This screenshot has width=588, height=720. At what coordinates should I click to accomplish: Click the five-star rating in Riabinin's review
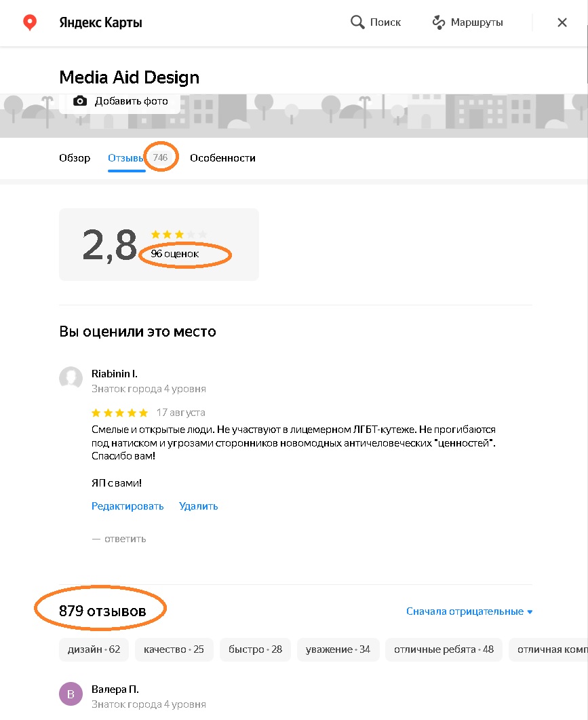pos(120,413)
